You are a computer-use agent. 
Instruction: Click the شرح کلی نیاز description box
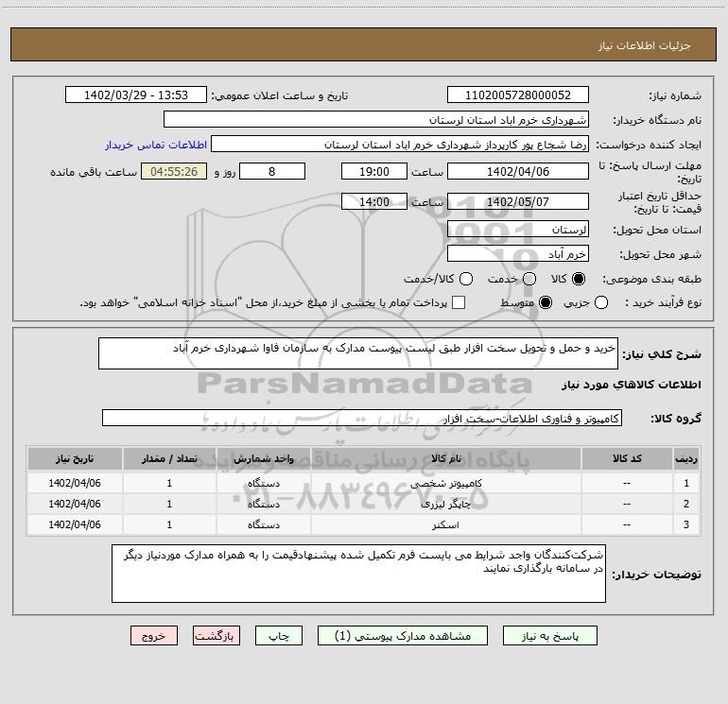[x=358, y=353]
